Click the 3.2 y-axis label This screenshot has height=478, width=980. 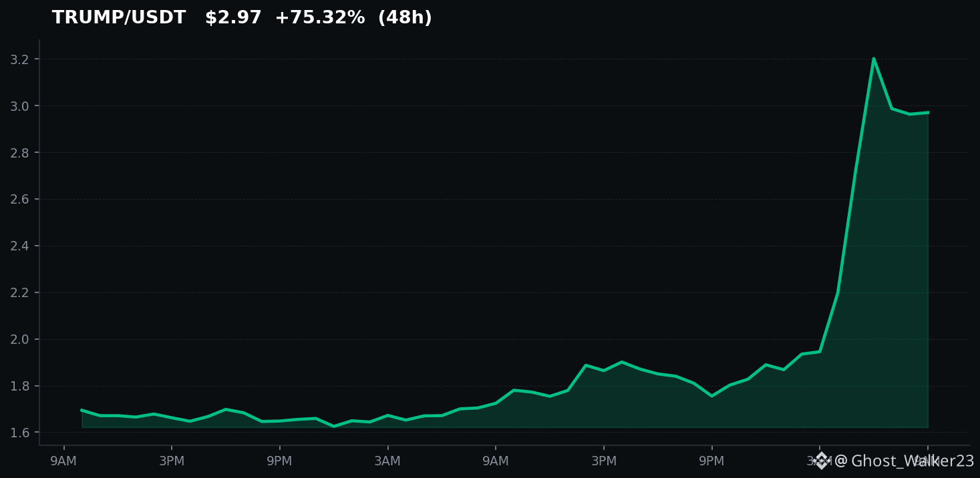(x=21, y=59)
